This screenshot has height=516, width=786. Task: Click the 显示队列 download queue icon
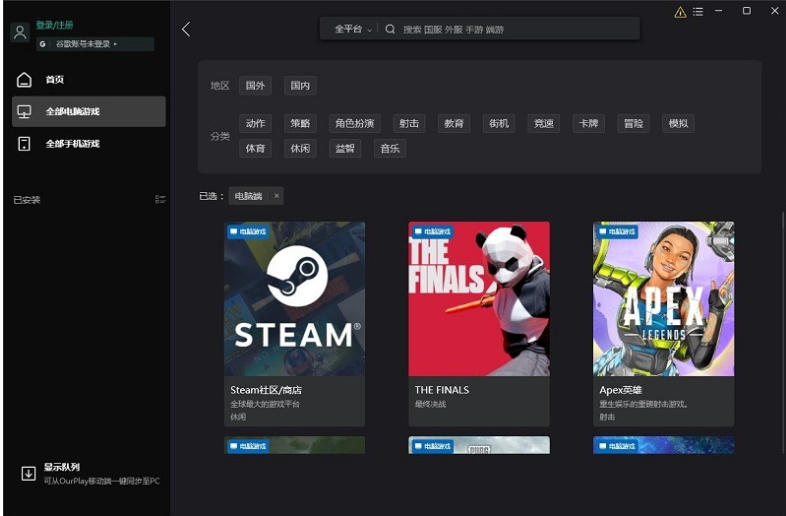[28, 474]
